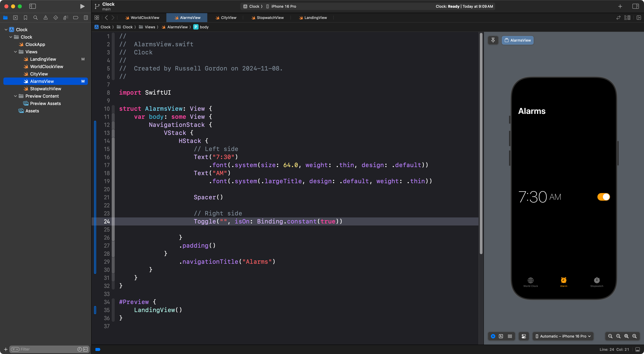Zoom out the preview canvas
Viewport: 644px width, 354px height.
(610, 336)
